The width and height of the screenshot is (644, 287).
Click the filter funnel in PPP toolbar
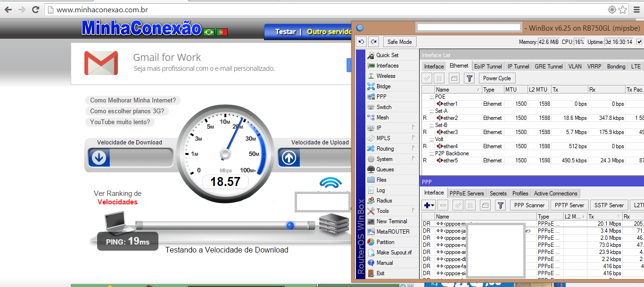(x=501, y=205)
